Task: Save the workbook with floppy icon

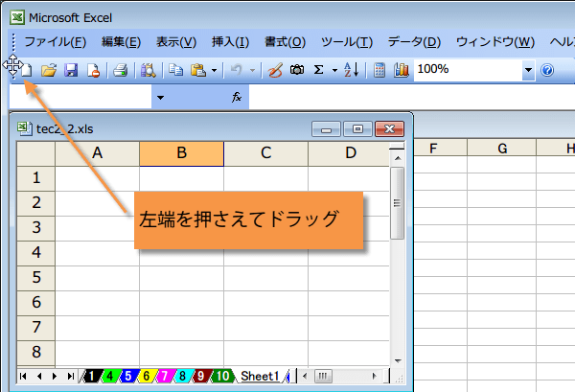Action: pos(71,70)
